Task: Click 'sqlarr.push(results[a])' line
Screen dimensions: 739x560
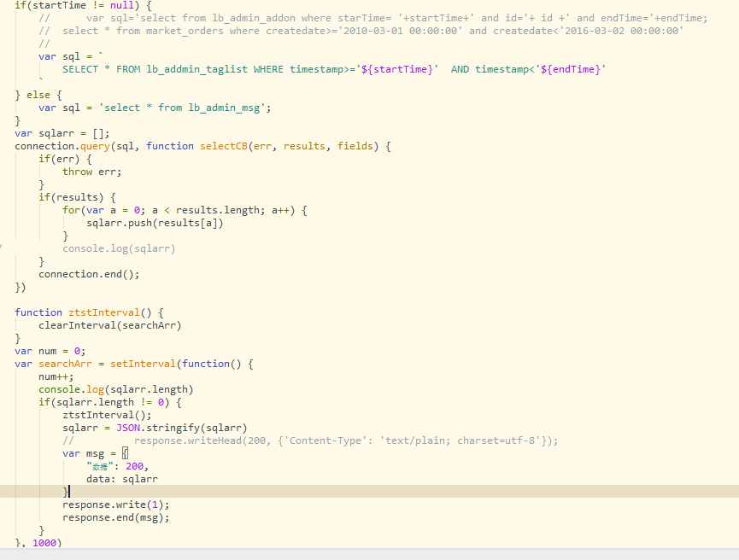Action: [x=155, y=223]
